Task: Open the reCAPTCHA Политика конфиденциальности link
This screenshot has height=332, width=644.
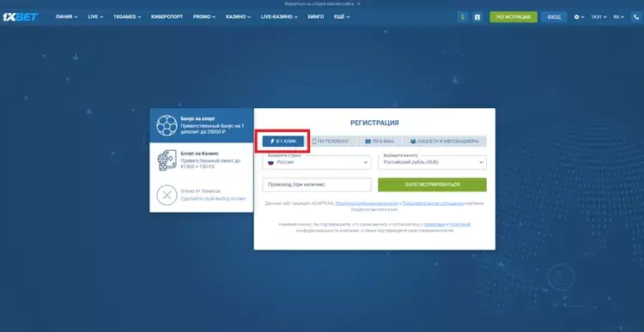Action: [367, 203]
